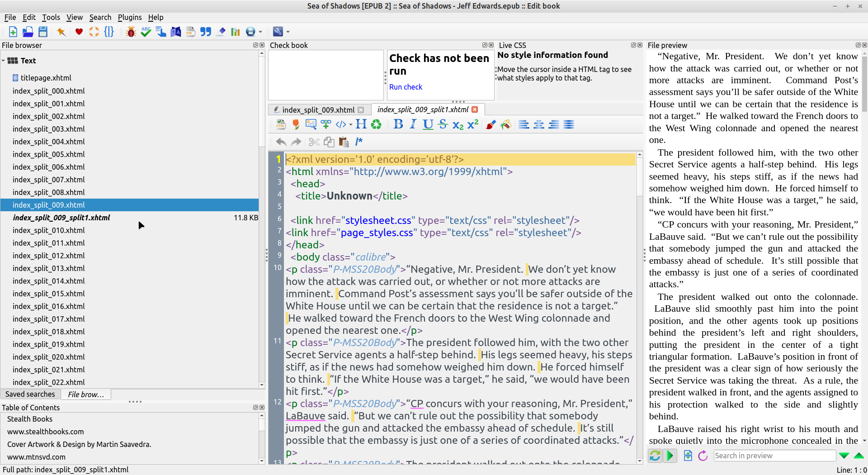Click the Search in preview field
The width and height of the screenshot is (868, 475).
click(774, 456)
